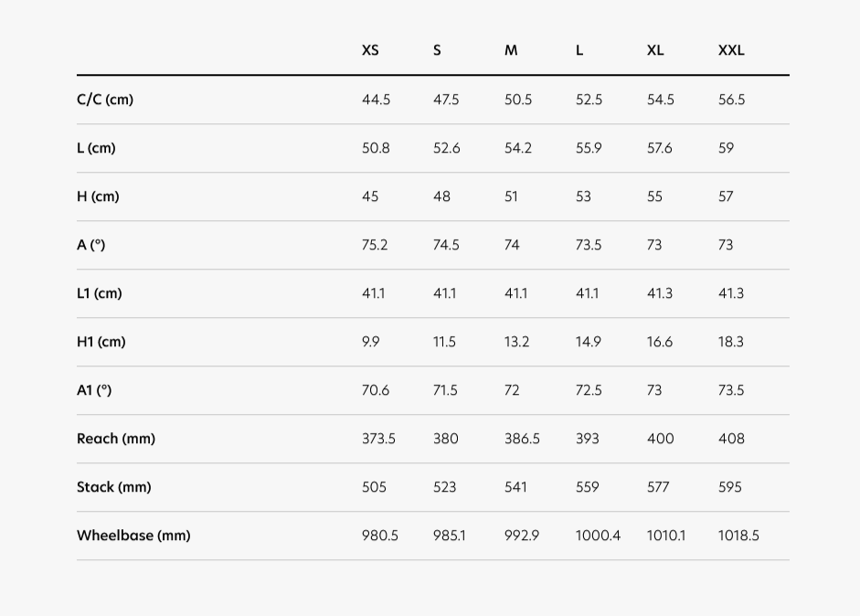Click the Reach (mm) row label
Screen dimensions: 860x616
pyautogui.click(x=116, y=439)
